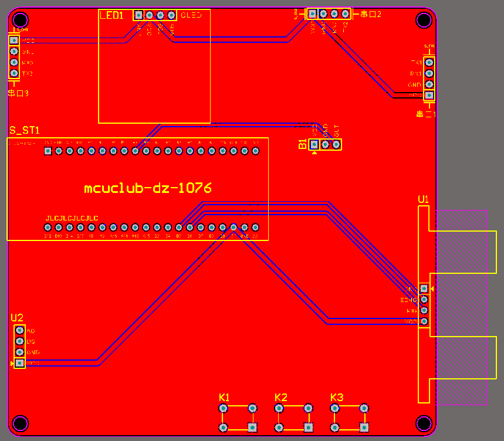Select the square pad of the 串口2 header
504x441 pixels.
(312, 14)
